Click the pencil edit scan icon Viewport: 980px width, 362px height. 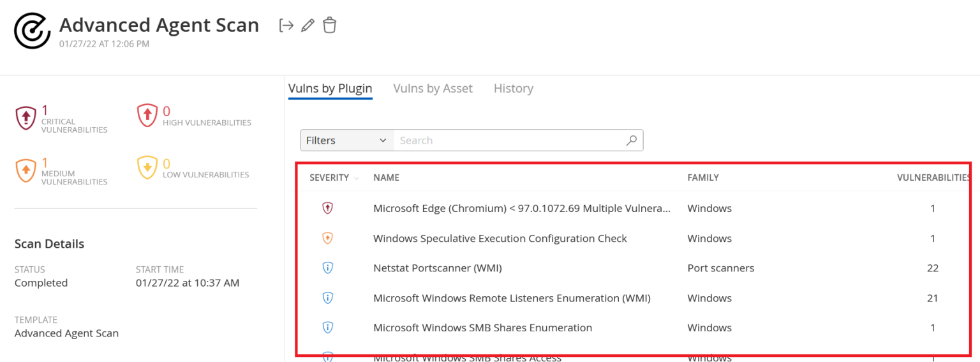point(308,26)
